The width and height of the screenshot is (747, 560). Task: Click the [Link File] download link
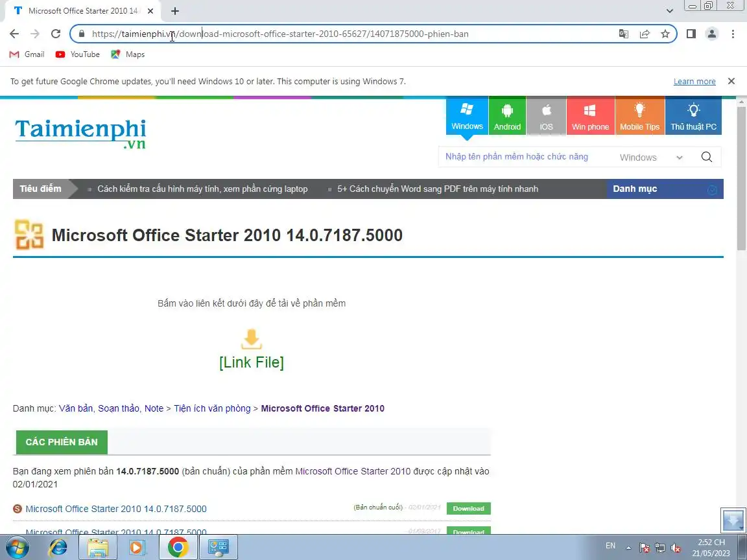[x=252, y=362]
